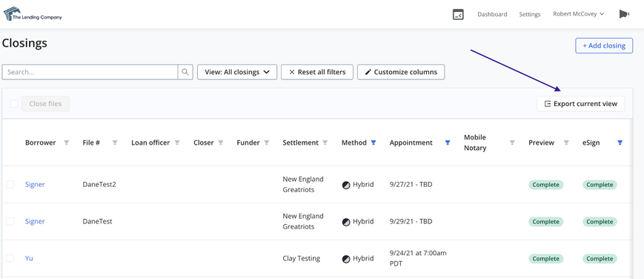This screenshot has width=644, height=279.
Task: Select checkbox for DaneTest2 row
Action: pyautogui.click(x=10, y=184)
